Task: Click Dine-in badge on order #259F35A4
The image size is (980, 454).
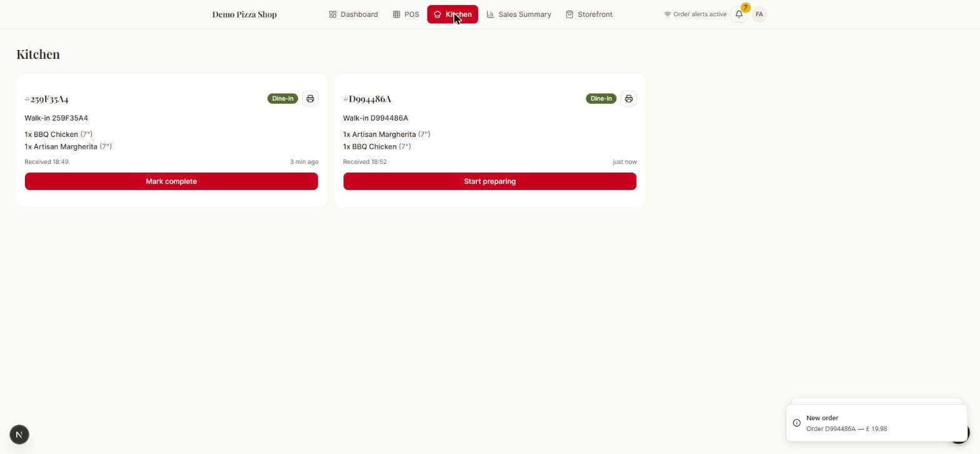Action: point(282,99)
